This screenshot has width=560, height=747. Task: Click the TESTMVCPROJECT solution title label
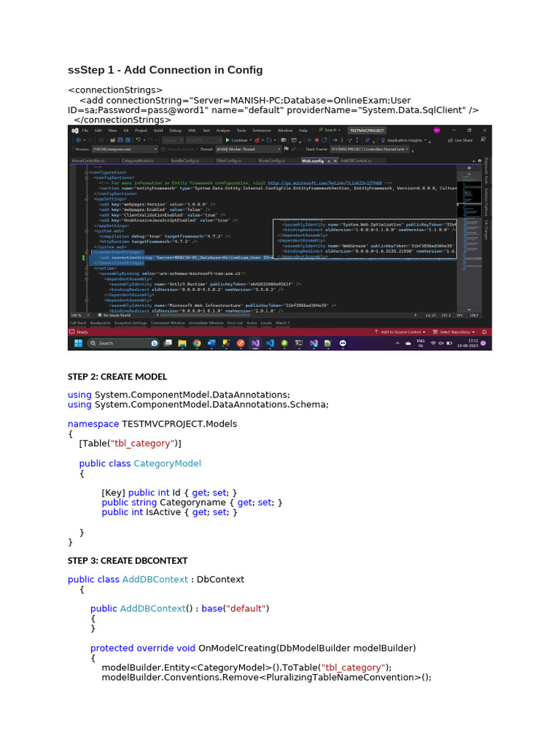click(367, 130)
